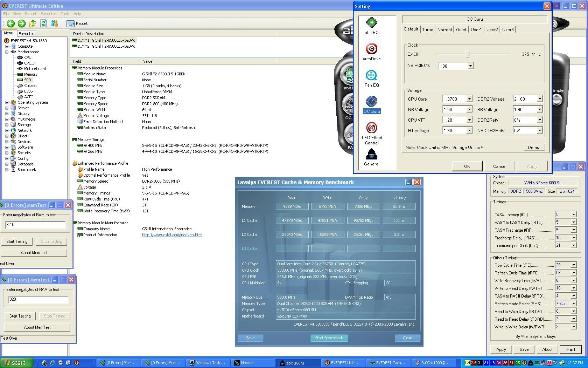The width and height of the screenshot is (588, 368).
Task: Expand the Storage tree node
Action: pos(7,125)
